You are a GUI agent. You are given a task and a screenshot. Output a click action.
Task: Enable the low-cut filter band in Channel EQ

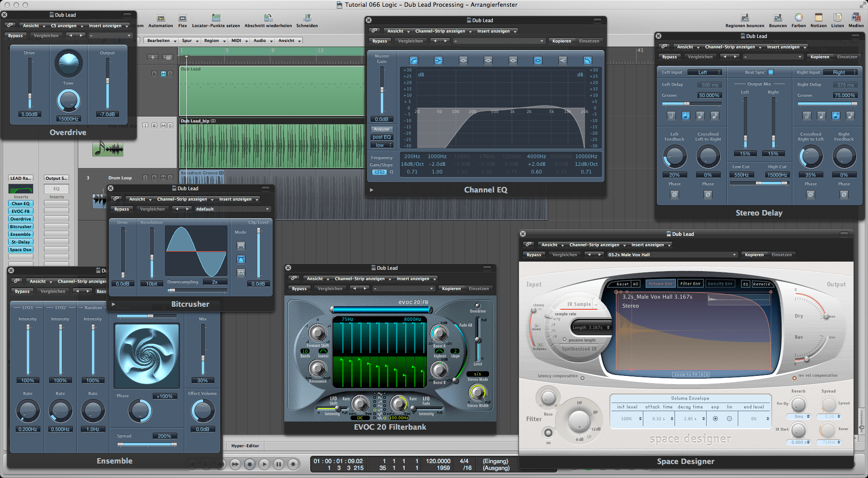413,61
